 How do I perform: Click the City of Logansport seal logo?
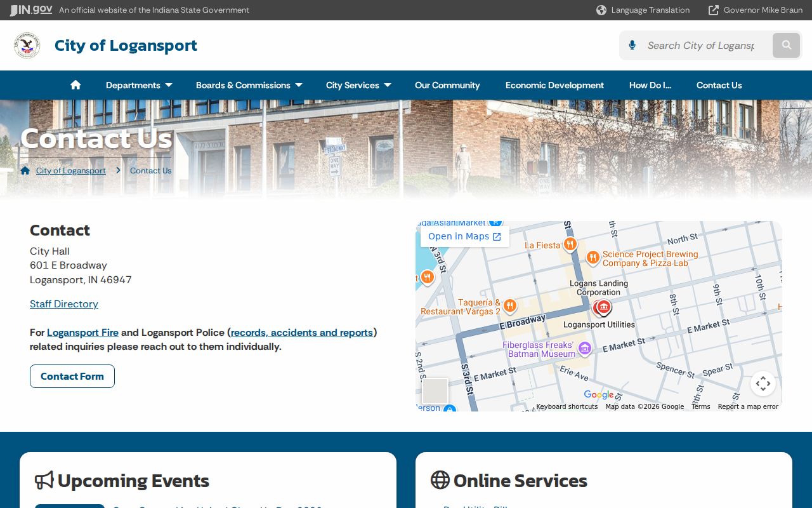point(27,46)
